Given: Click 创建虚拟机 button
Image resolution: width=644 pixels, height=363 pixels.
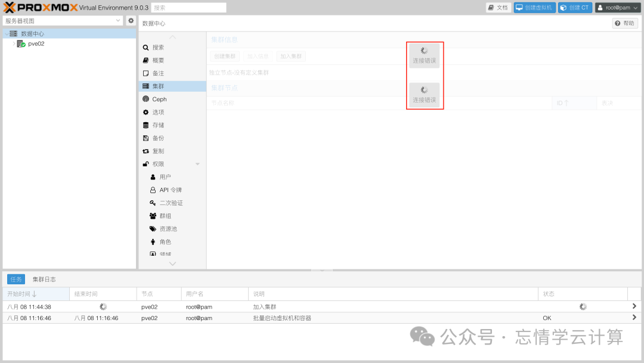Looking at the screenshot, I should tap(534, 7).
